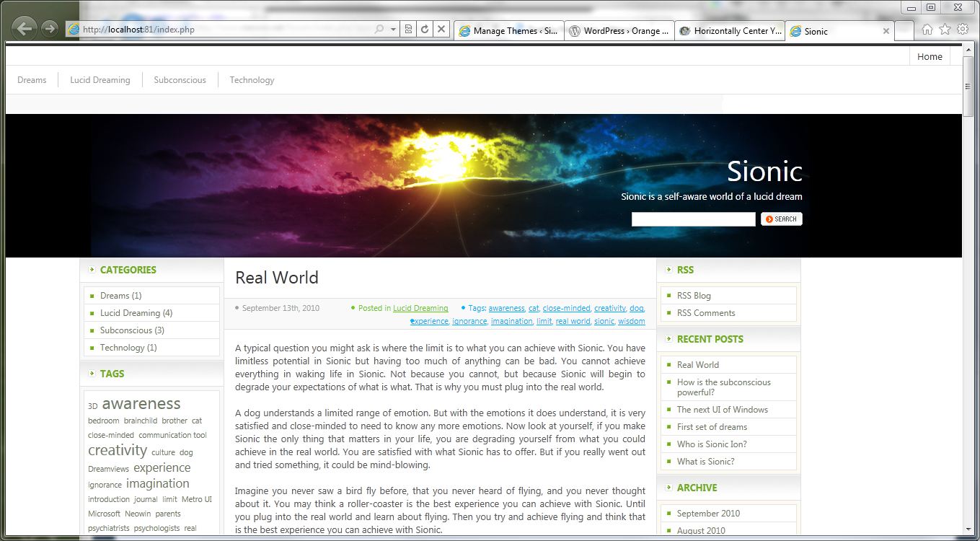Open Dreams in the top navigation bar
980x541 pixels.
[32, 80]
